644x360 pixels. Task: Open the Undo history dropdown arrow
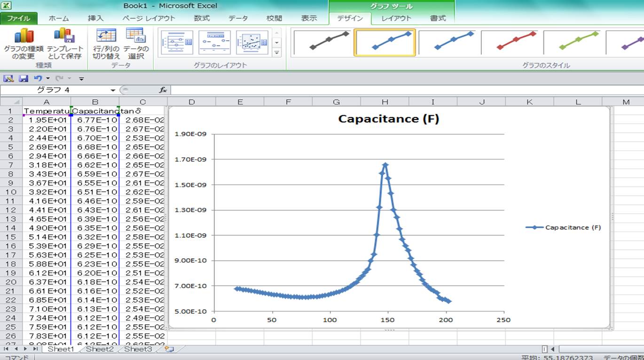coord(47,79)
